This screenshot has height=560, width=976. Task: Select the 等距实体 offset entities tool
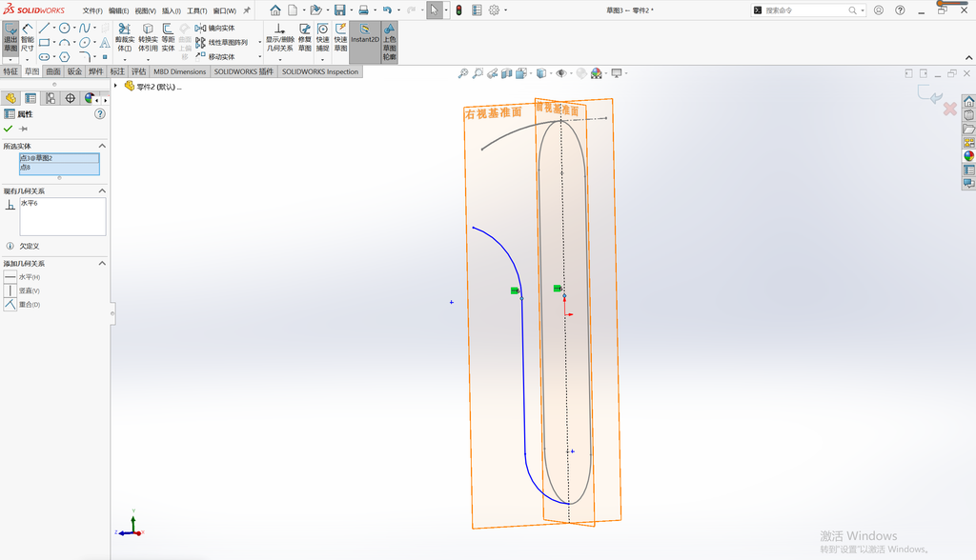tap(168, 37)
